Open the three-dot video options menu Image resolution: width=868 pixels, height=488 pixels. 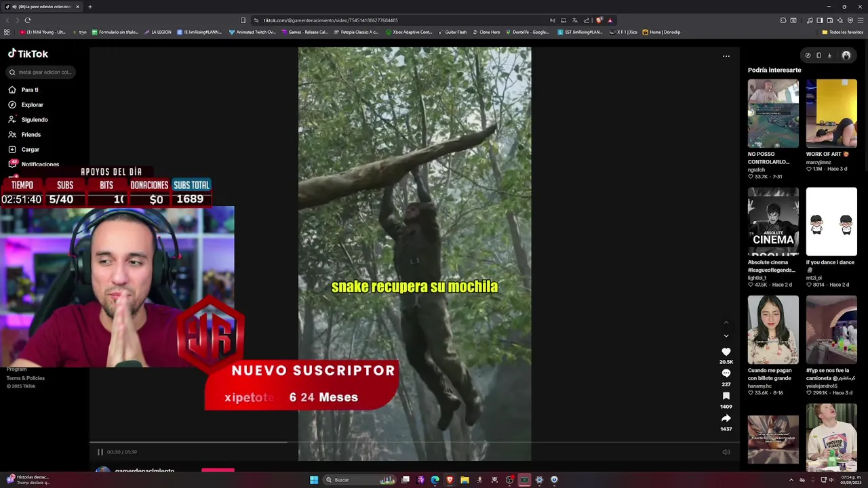pos(726,56)
